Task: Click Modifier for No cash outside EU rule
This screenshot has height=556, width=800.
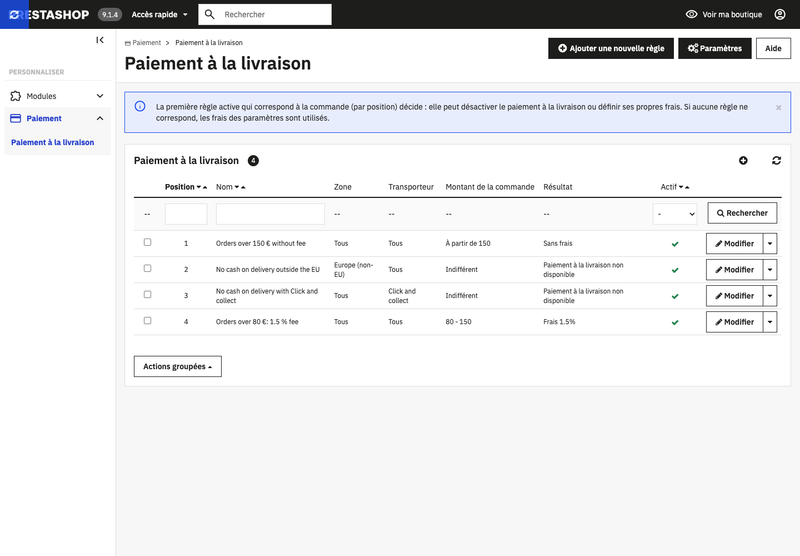Action: point(734,270)
